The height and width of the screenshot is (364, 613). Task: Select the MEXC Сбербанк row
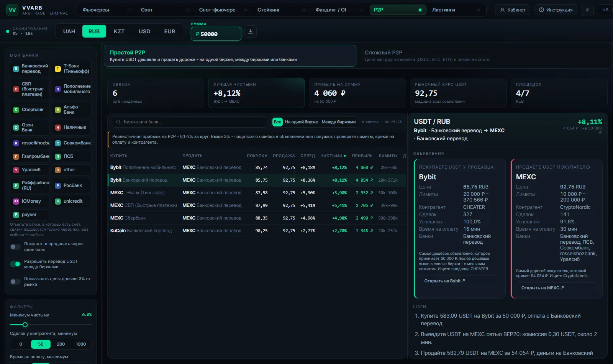[x=256, y=218]
